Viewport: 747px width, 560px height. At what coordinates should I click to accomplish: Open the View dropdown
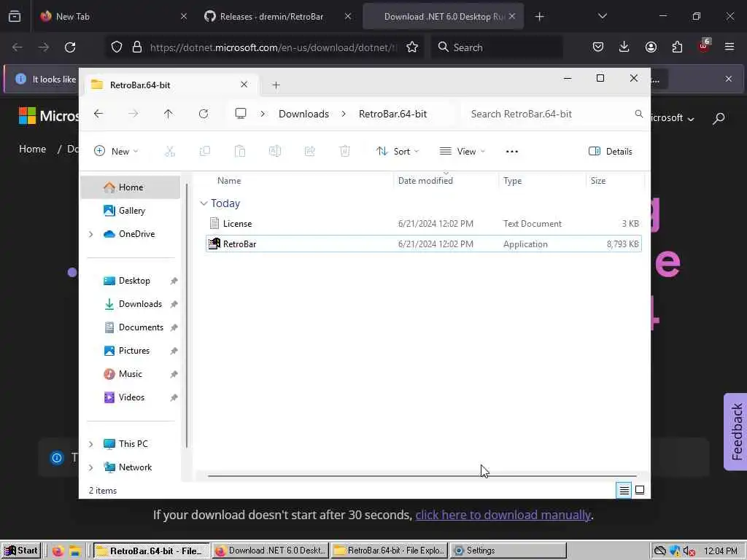462,152
